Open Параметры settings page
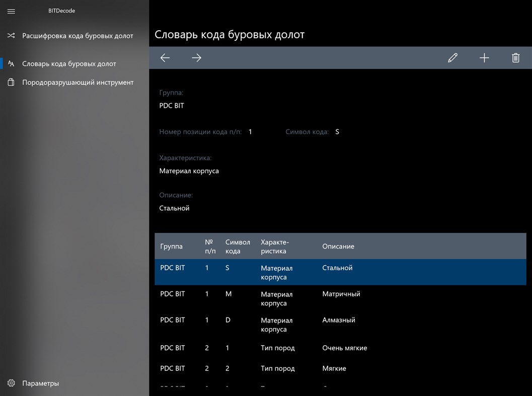The image size is (532, 396). click(x=40, y=383)
